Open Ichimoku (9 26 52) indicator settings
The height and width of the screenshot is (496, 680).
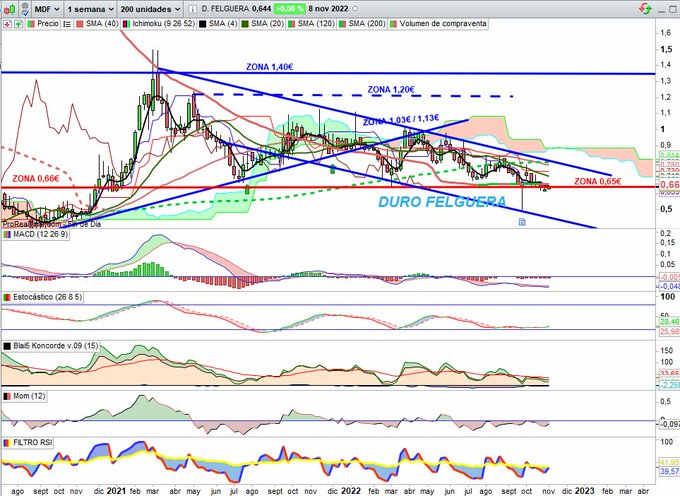click(x=163, y=23)
